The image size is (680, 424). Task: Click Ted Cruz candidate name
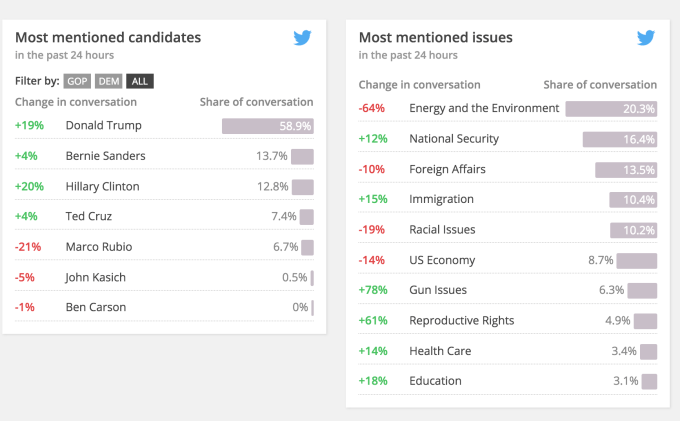click(89, 216)
